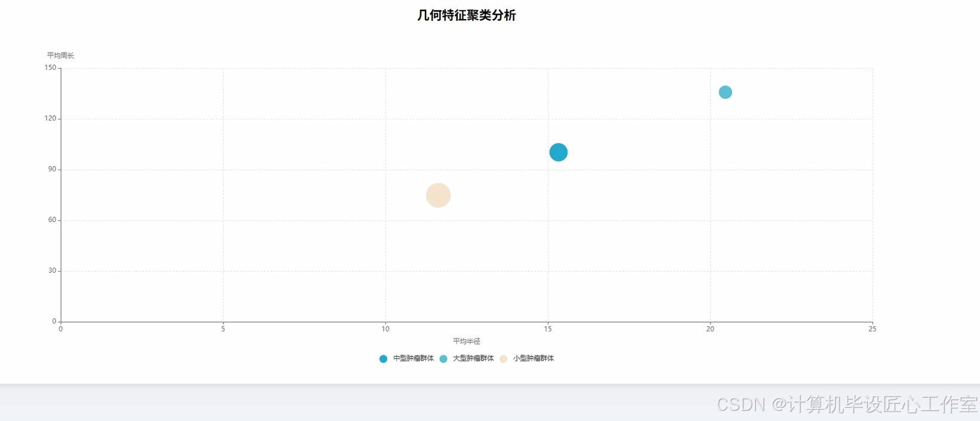Click the x-axis tick value 20
980x421 pixels.
coord(710,329)
